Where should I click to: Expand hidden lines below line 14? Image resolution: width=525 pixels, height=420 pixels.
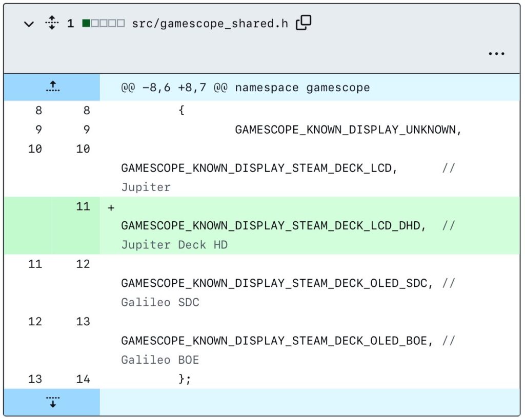53,402
